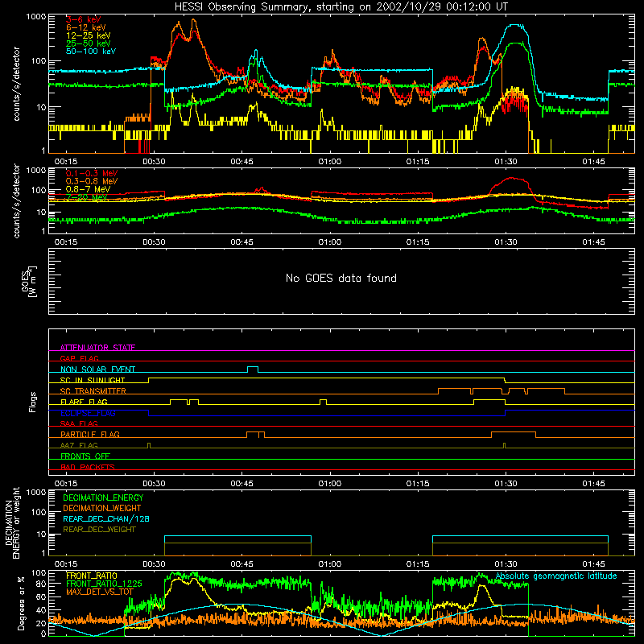The height and width of the screenshot is (644, 644).
Task: Click 01:45 tick label under the keV panel
Action: pos(593,162)
